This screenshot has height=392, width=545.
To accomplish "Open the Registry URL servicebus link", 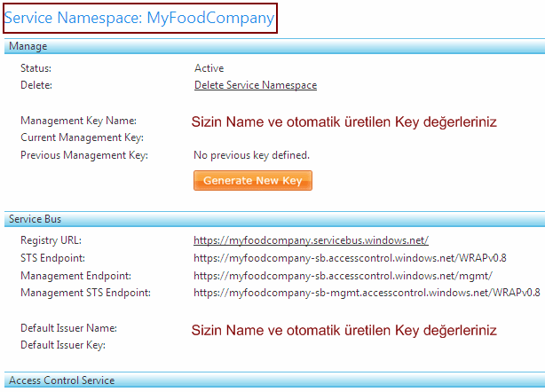I will (312, 240).
